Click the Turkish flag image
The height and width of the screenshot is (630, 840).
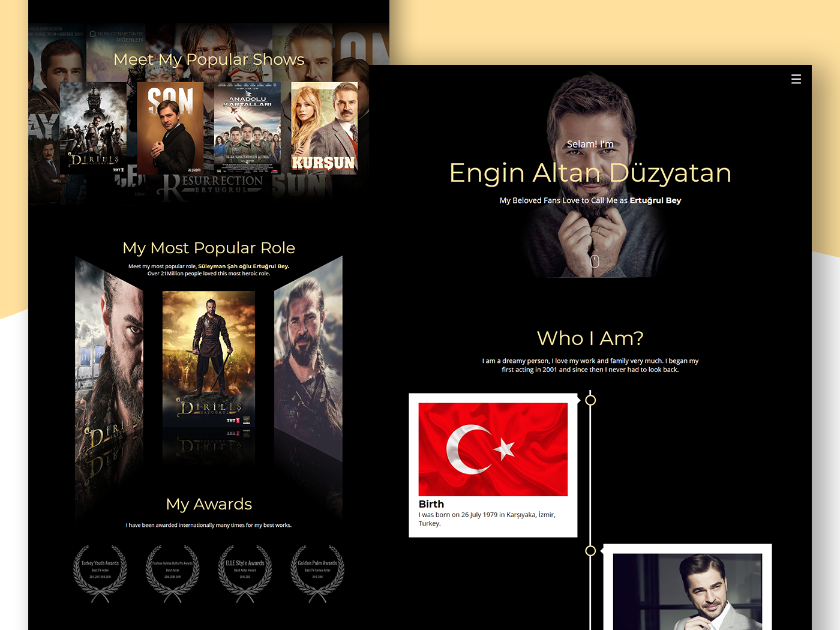click(x=493, y=449)
